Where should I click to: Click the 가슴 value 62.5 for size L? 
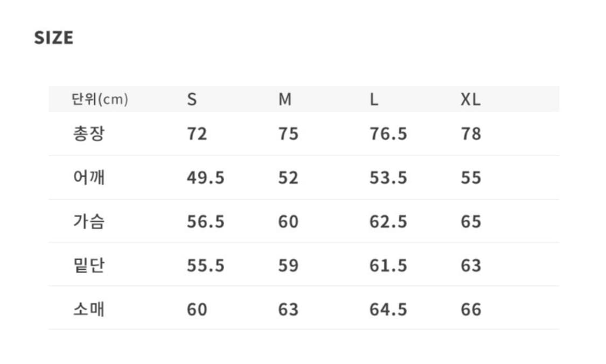[x=388, y=221]
